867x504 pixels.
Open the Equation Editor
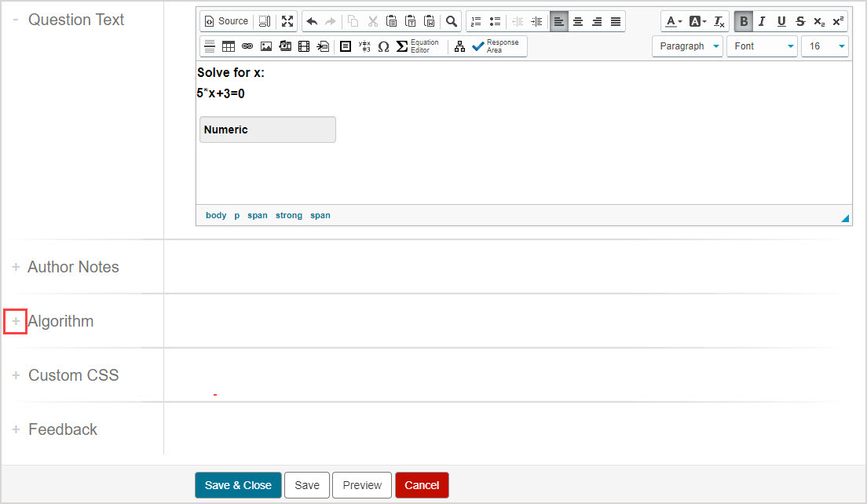pos(418,46)
